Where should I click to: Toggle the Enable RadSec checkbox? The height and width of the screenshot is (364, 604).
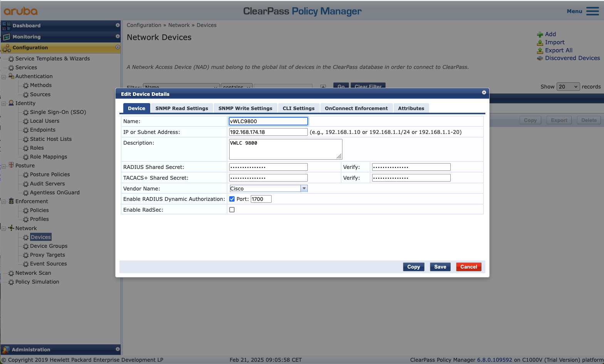coord(232,210)
